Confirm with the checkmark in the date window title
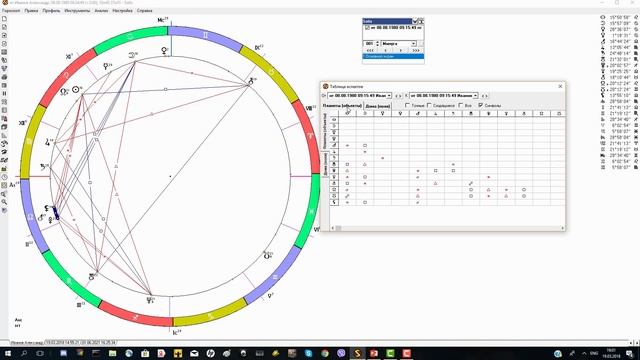Screen dimensions: 640x360 click(x=415, y=21)
